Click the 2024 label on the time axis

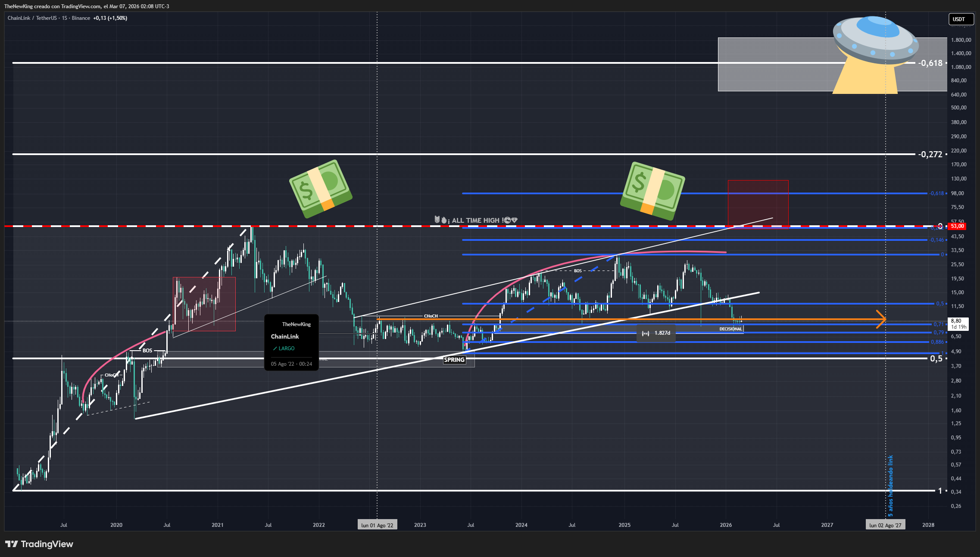(x=521, y=525)
